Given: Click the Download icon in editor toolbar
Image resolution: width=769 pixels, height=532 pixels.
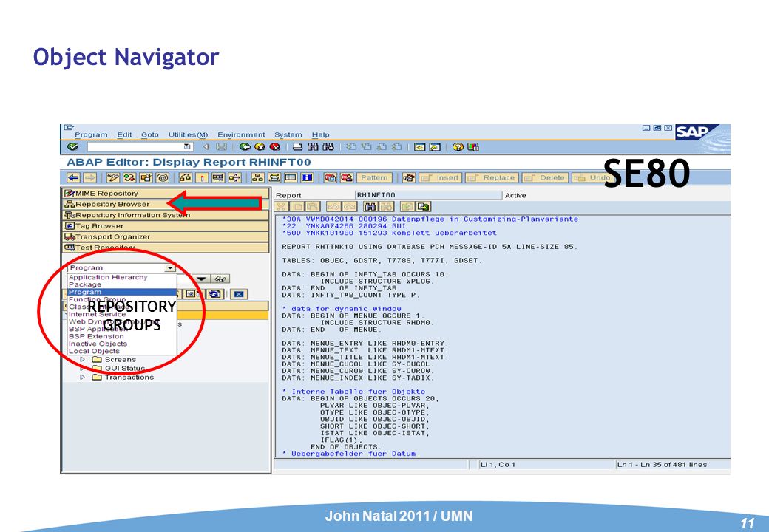Looking at the screenshot, I should (423, 207).
